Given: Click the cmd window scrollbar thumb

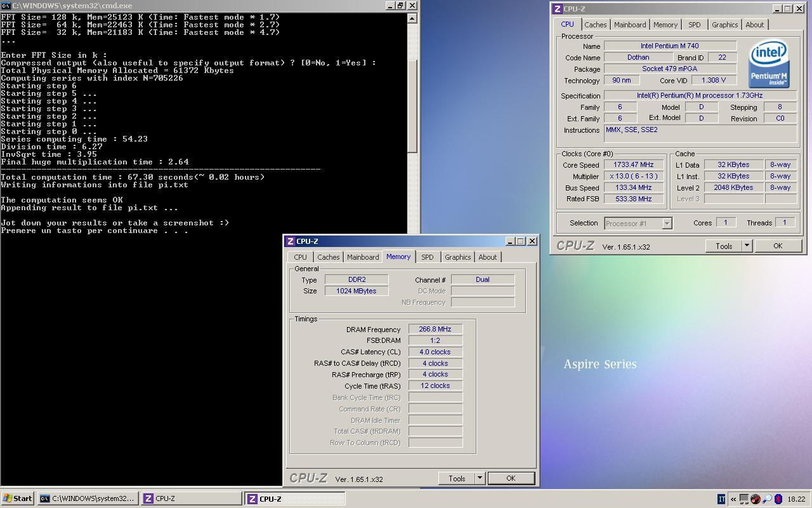Looking at the screenshot, I should pos(412,105).
